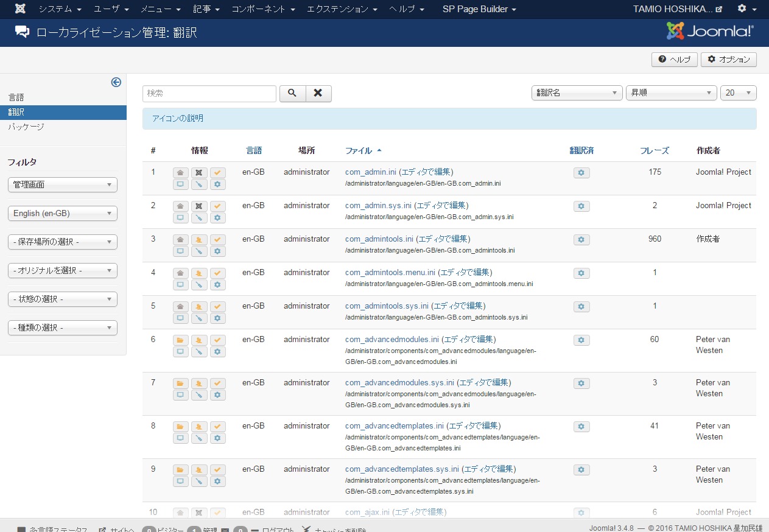
Task: Click the オプション options button
Action: (x=728, y=60)
